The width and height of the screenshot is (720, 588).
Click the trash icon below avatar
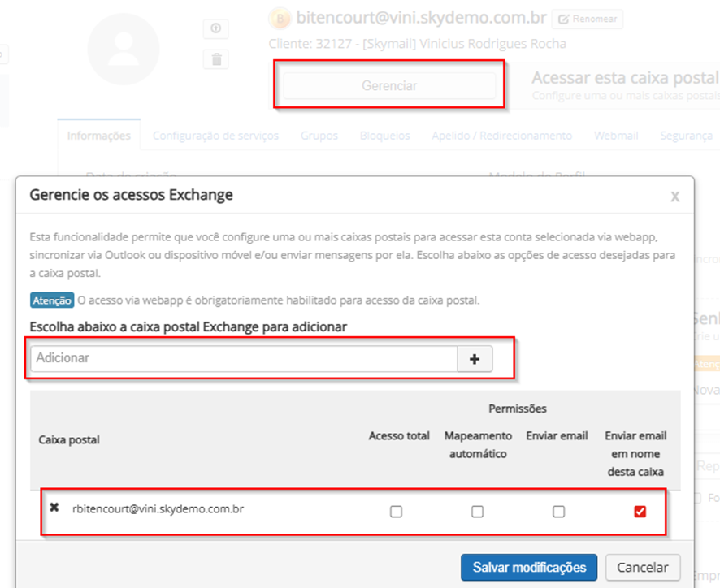pyautogui.click(x=215, y=59)
